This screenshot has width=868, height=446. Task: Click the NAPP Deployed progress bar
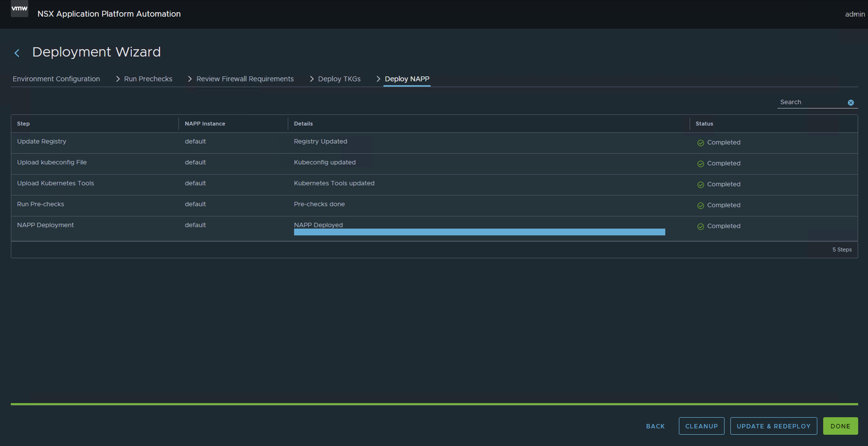click(x=479, y=232)
